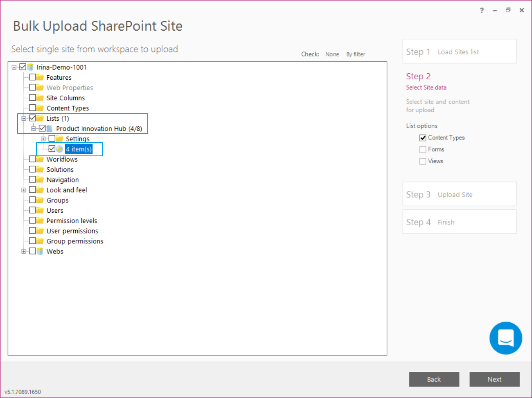The width and height of the screenshot is (532, 398).
Task: Click the help question mark icon
Action: [482, 10]
